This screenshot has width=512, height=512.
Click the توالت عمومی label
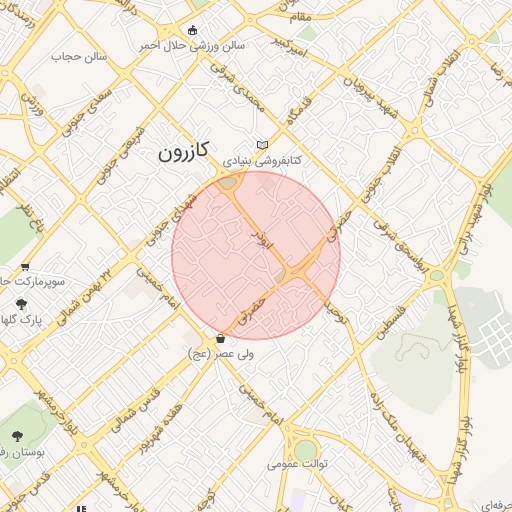[x=297, y=464]
